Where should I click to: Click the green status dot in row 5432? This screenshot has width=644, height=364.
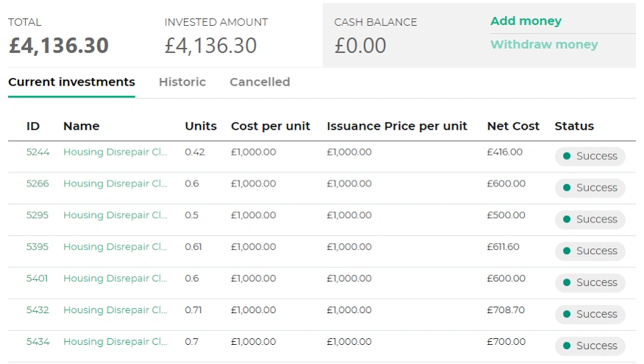coord(567,314)
